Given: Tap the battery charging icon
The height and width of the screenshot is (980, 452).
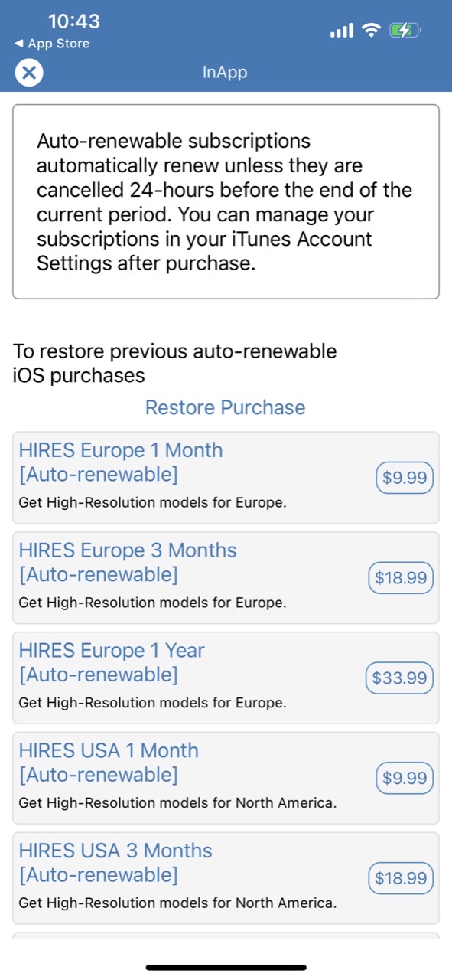Looking at the screenshot, I should (x=404, y=31).
